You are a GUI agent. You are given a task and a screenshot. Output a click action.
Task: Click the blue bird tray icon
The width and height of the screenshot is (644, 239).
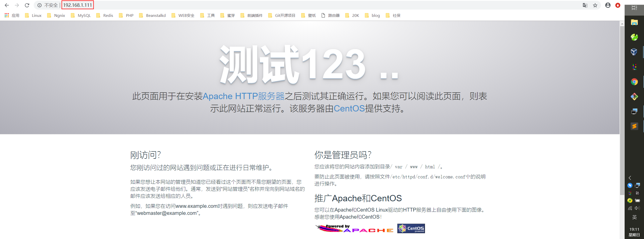(630, 185)
